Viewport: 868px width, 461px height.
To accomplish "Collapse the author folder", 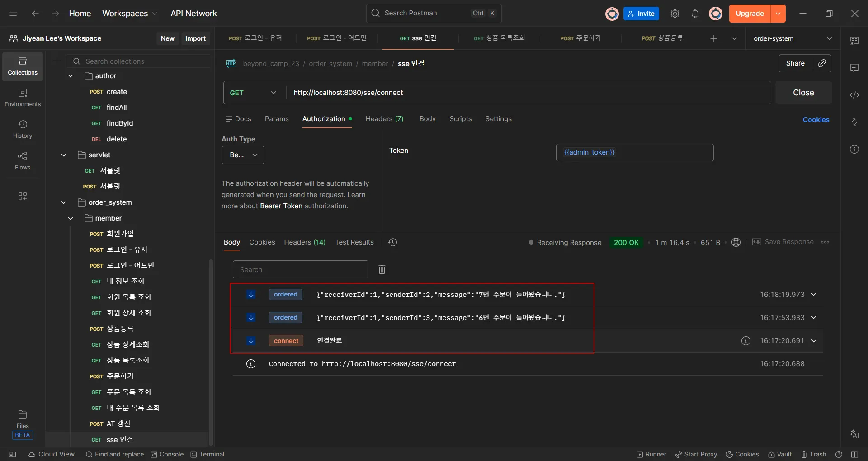I will [71, 76].
